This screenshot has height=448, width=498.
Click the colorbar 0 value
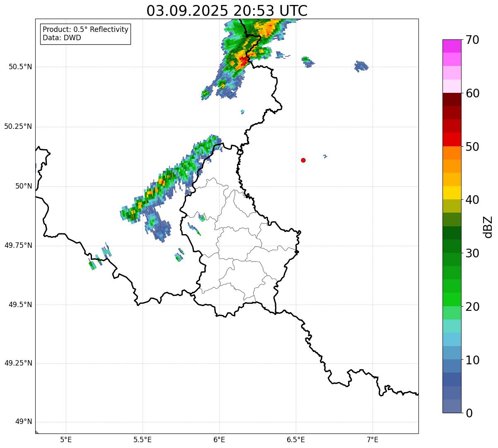469,413
